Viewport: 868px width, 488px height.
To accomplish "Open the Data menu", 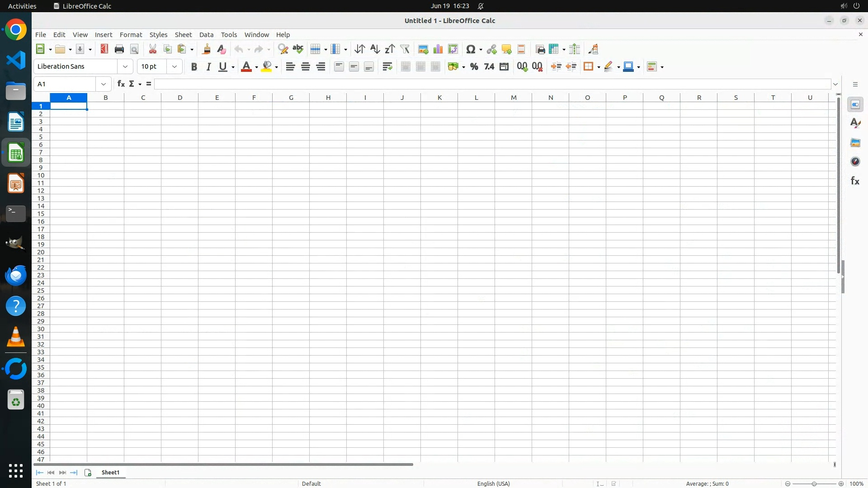I will [206, 35].
